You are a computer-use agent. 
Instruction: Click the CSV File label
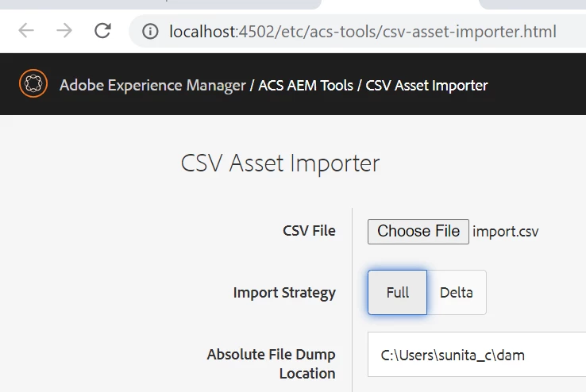309,231
